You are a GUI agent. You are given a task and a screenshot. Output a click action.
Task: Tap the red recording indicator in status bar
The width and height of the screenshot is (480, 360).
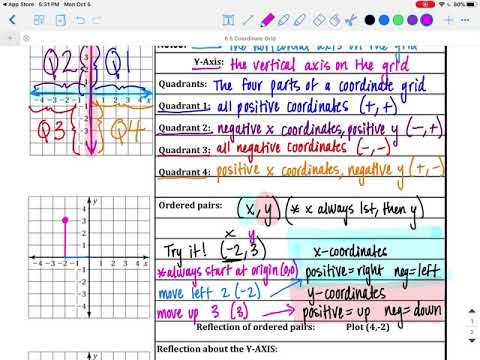(x=425, y=4)
